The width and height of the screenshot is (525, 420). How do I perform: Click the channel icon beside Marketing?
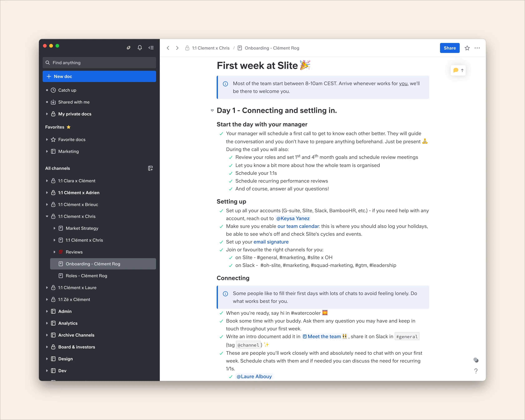point(53,152)
